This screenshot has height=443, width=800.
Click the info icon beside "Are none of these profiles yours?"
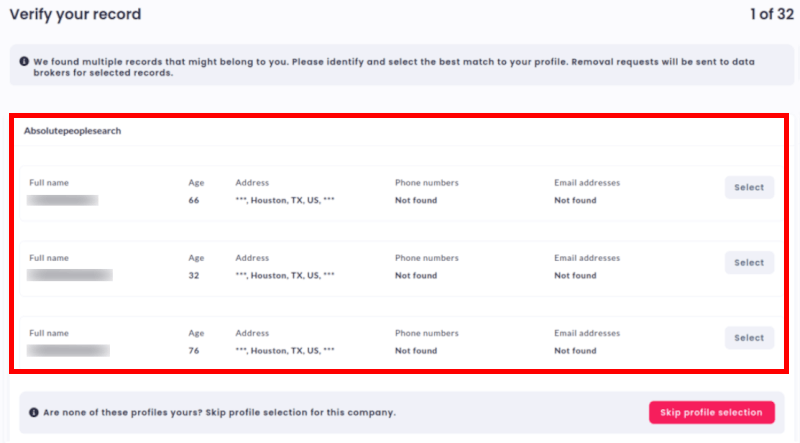34,412
